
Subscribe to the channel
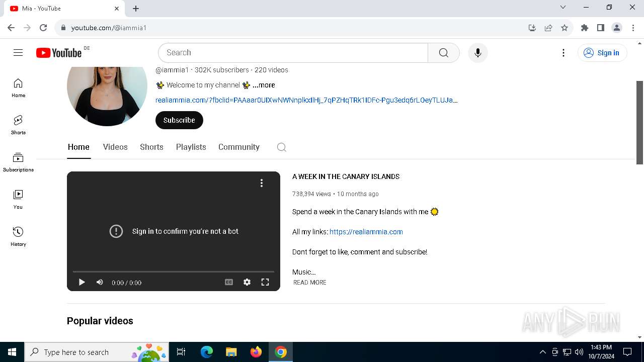point(179,120)
